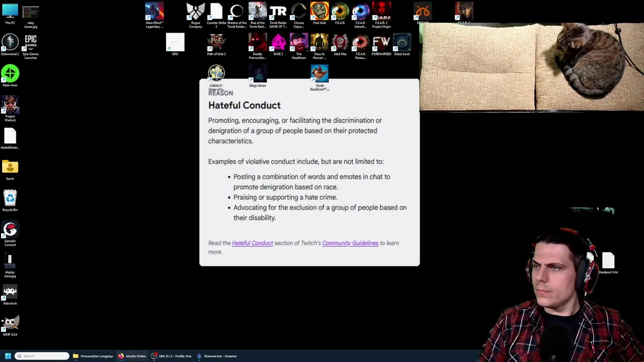Click the cat camera overlay
Image resolution: width=644 pixels, height=362 pixels.
point(531,66)
